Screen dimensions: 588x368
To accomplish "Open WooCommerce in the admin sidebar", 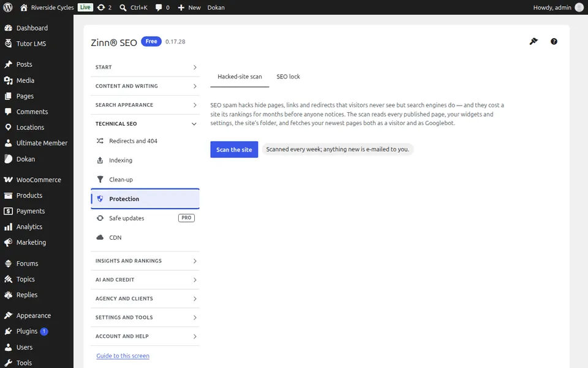I will click(37, 180).
